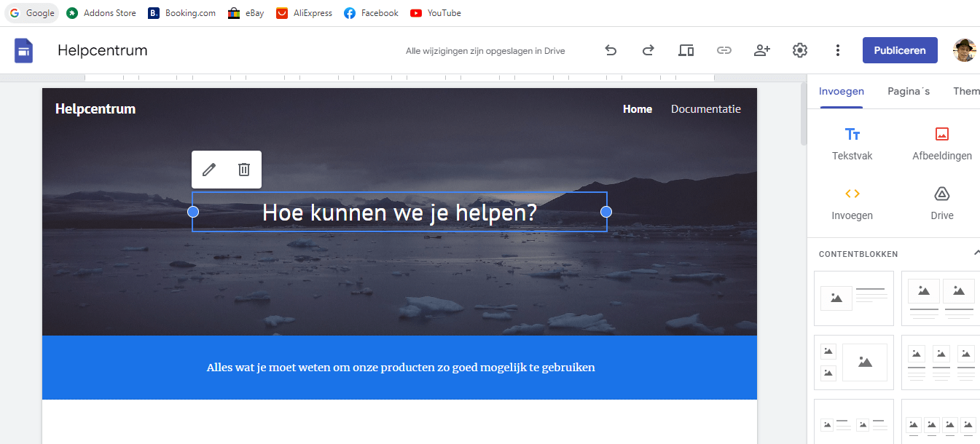Click the 'Alle wijzigingen zijn opgeslagen' status
Screen dimensions: 980x444
[485, 51]
